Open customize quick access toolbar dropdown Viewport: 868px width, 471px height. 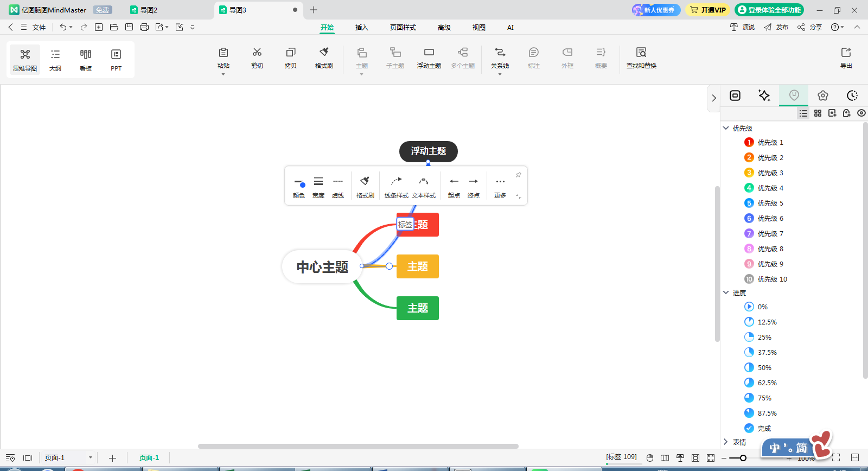point(193,27)
